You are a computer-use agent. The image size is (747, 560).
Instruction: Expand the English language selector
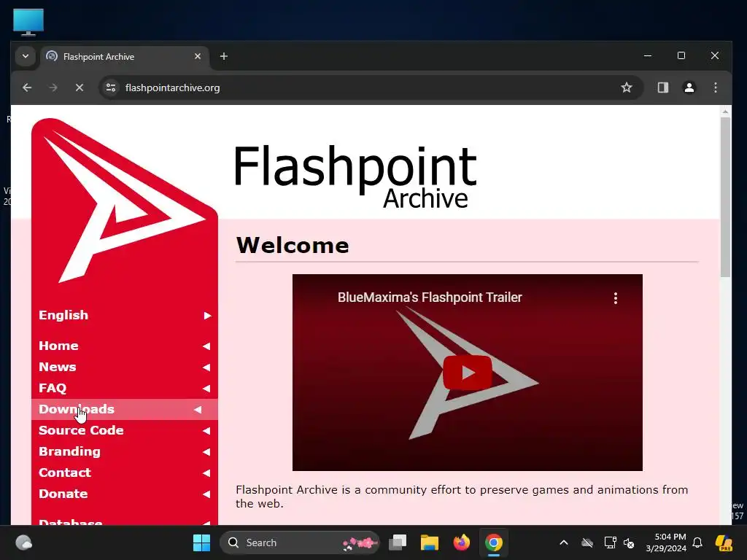pos(124,315)
